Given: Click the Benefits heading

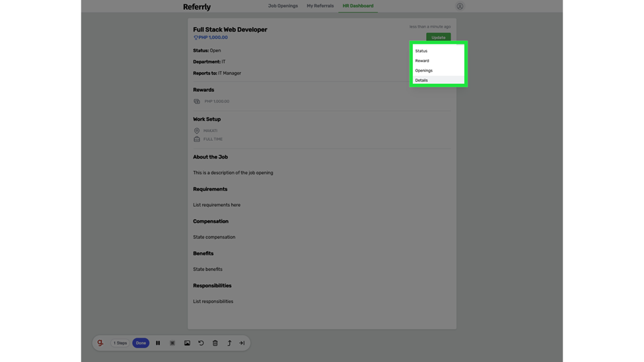Looking at the screenshot, I should 203,254.
